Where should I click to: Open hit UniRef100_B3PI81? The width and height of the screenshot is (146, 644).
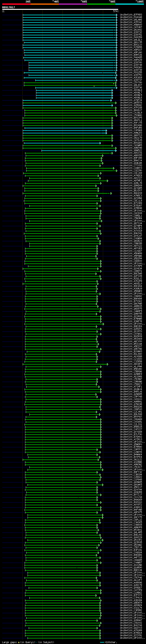[x=131, y=550]
